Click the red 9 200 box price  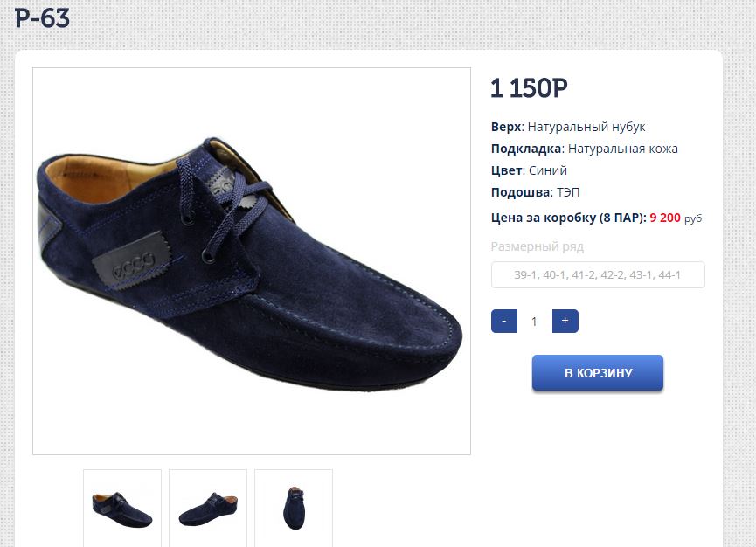click(x=665, y=218)
